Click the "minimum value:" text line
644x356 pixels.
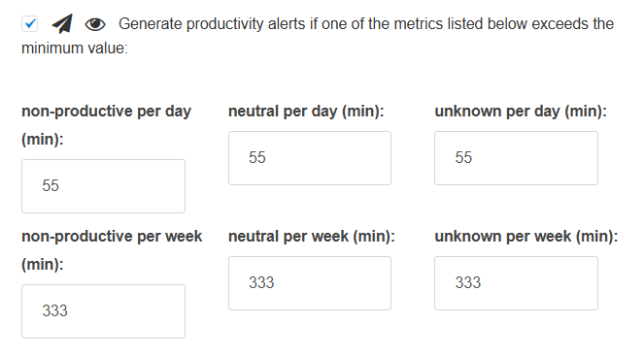[x=75, y=49]
